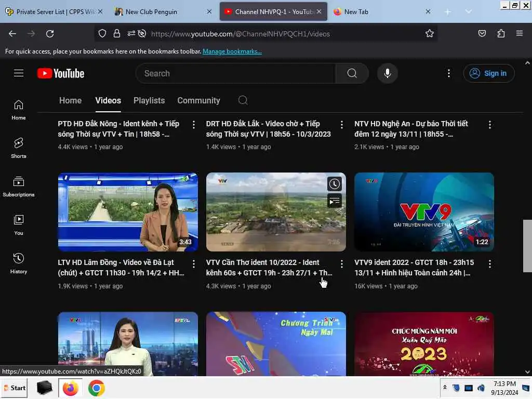Search within the channel using magnifier

243,100
